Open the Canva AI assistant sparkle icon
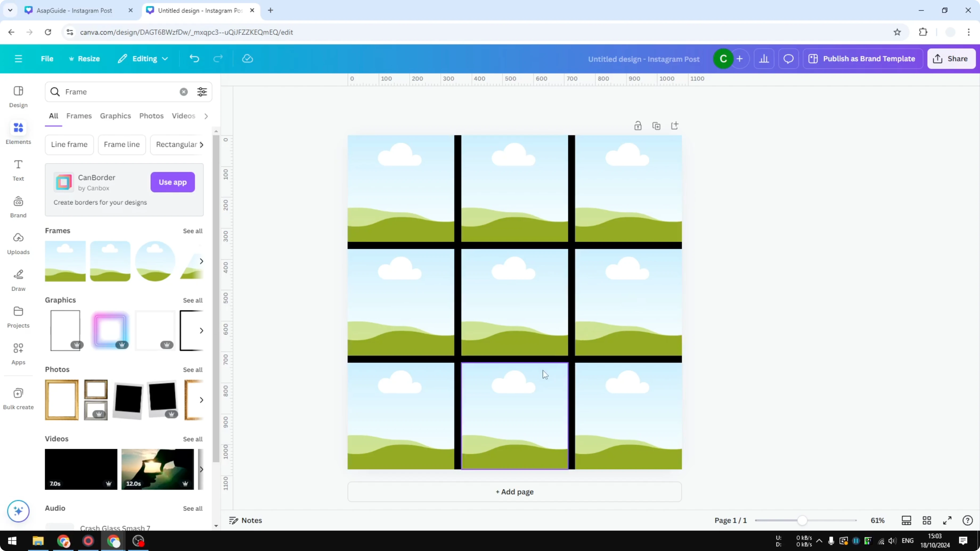 (18, 511)
